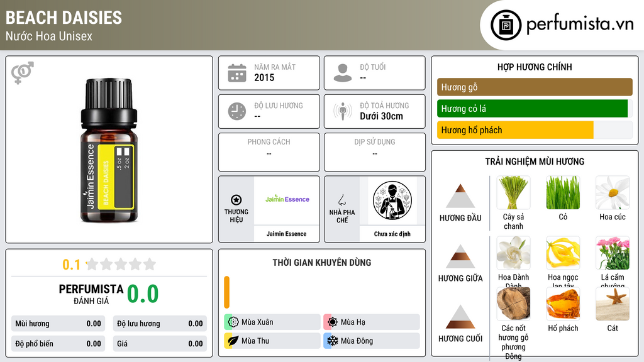Click the unisex gender symbol icon
The image size is (644, 362).
[22, 73]
